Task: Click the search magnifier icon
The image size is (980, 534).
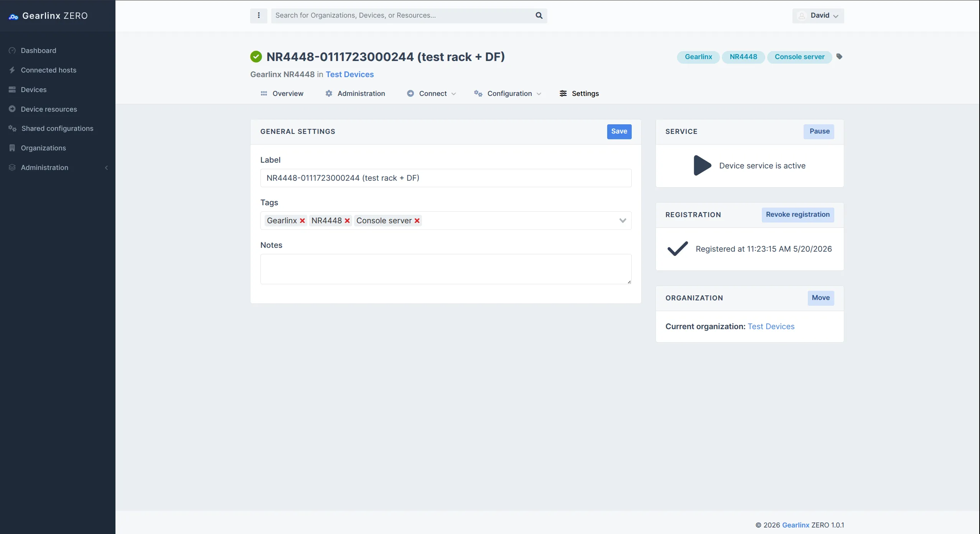Action: 539,15
